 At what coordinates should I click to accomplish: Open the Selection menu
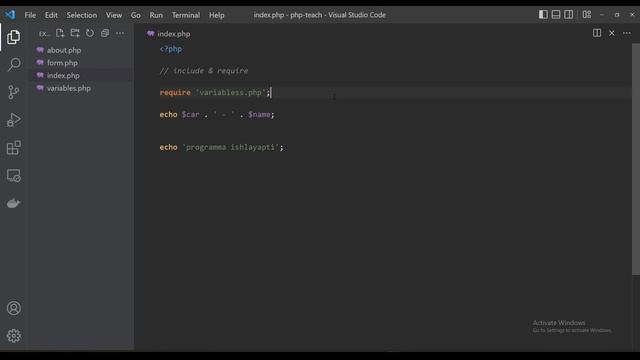[x=82, y=15]
